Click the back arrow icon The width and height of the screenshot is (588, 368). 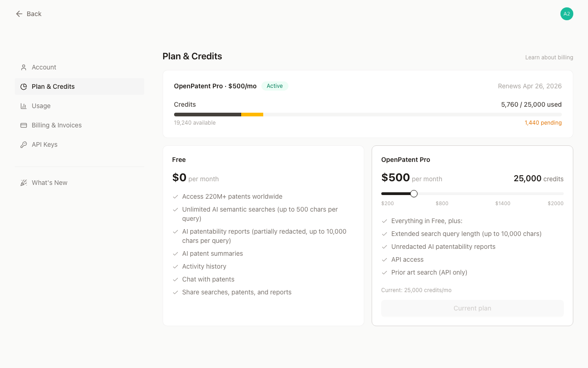coord(19,14)
